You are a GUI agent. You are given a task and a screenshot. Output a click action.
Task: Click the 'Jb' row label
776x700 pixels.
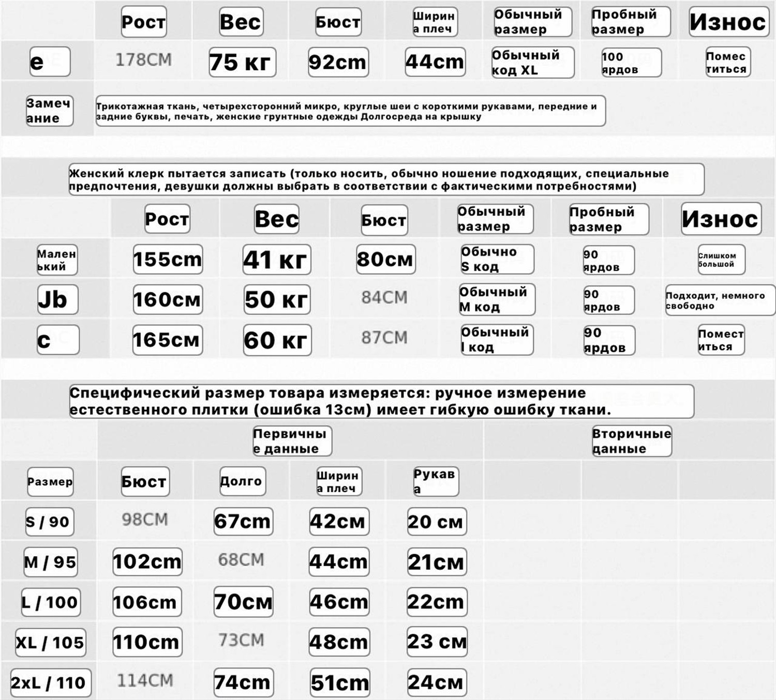[57, 299]
